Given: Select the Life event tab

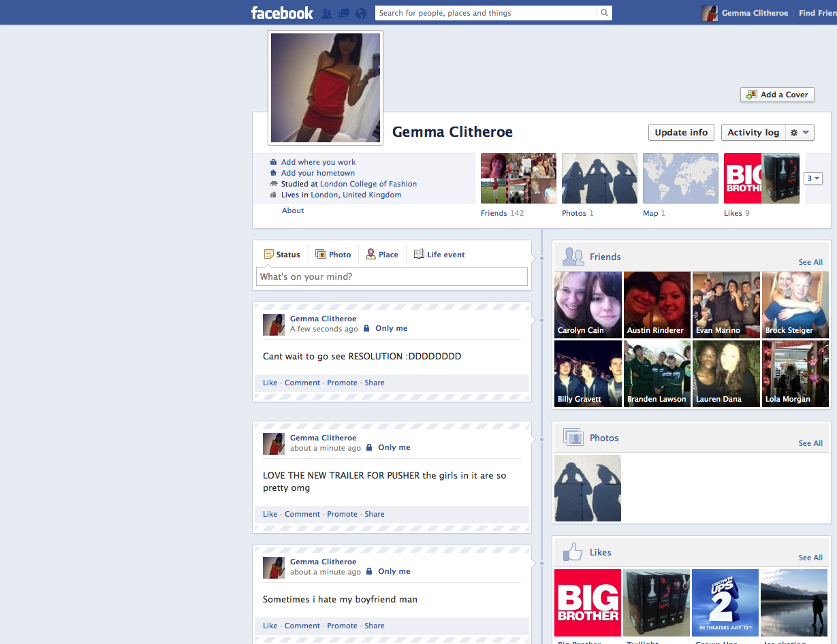Looking at the screenshot, I should [439, 255].
